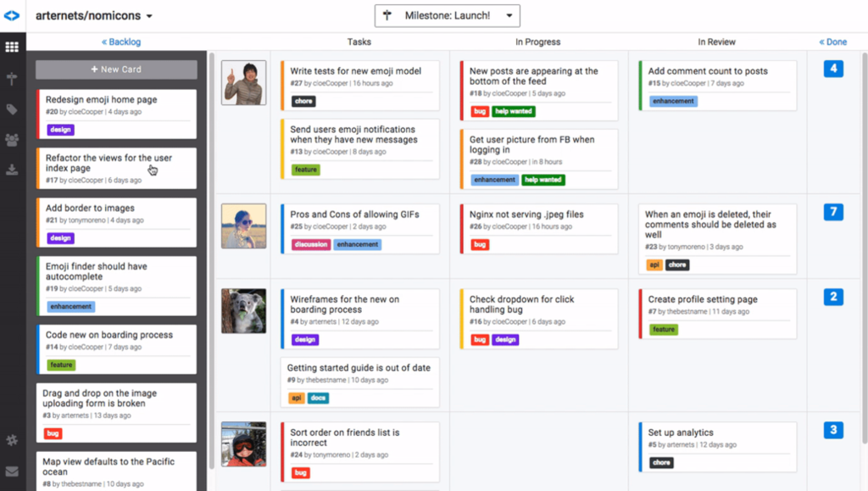The image size is (868, 491).
Task: Click Done count badge 3
Action: (x=833, y=430)
